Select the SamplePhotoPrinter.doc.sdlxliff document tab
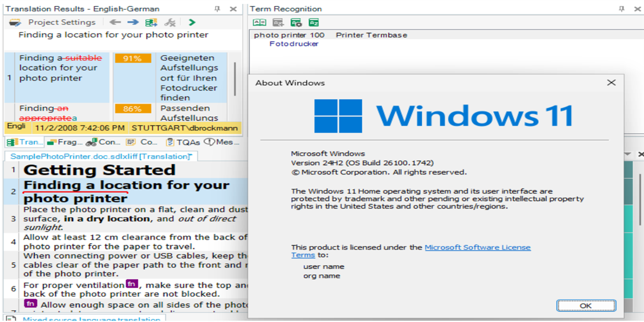This screenshot has height=322, width=644. (101, 156)
